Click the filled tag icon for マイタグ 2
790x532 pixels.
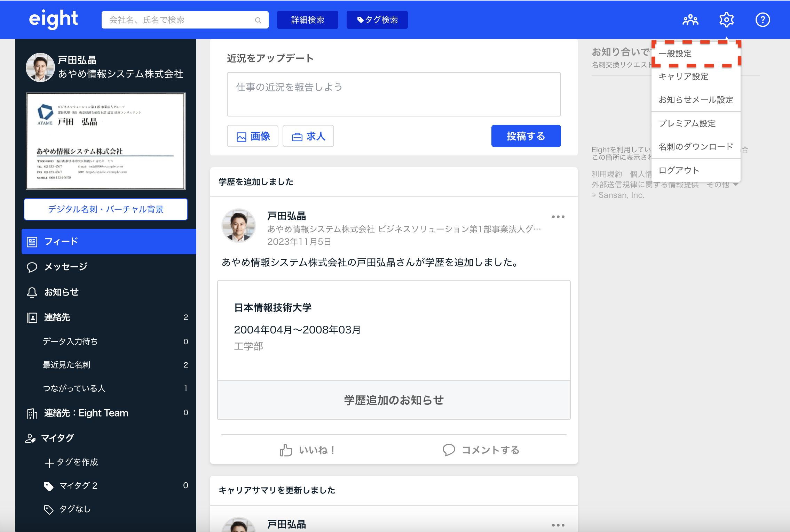49,486
